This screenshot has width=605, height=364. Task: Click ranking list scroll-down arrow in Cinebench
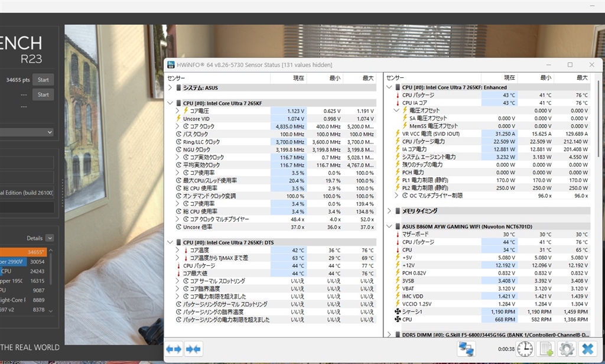click(51, 311)
